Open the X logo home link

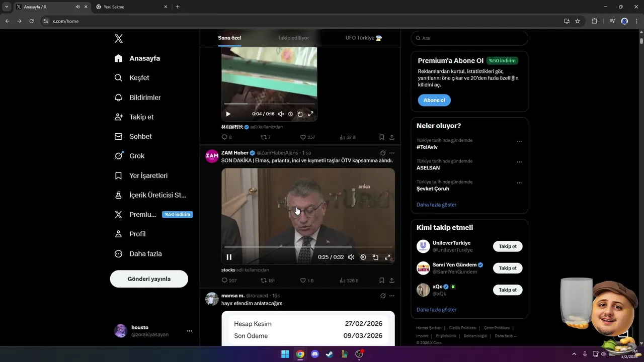119,39
